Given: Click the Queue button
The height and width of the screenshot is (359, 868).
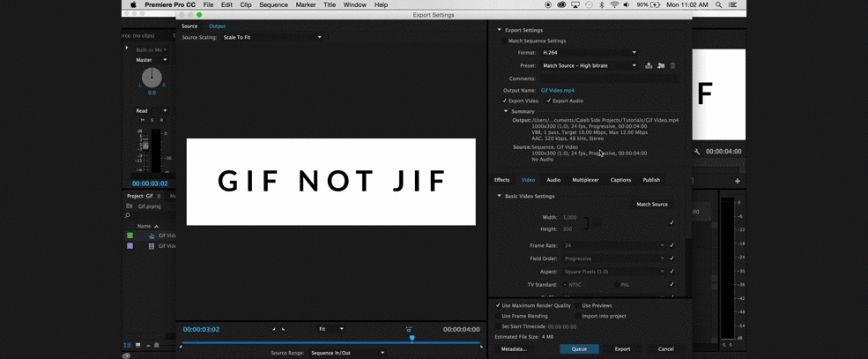Looking at the screenshot, I should 579,349.
